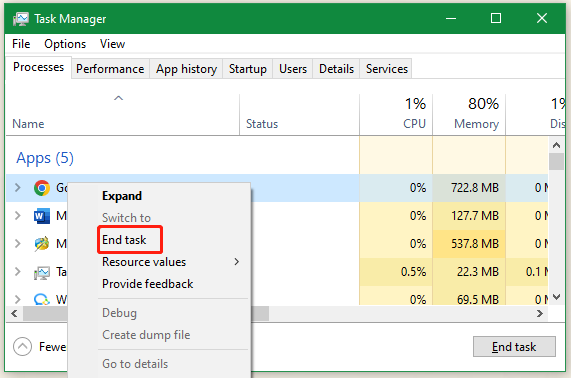Open the Options menu

pyautogui.click(x=65, y=44)
